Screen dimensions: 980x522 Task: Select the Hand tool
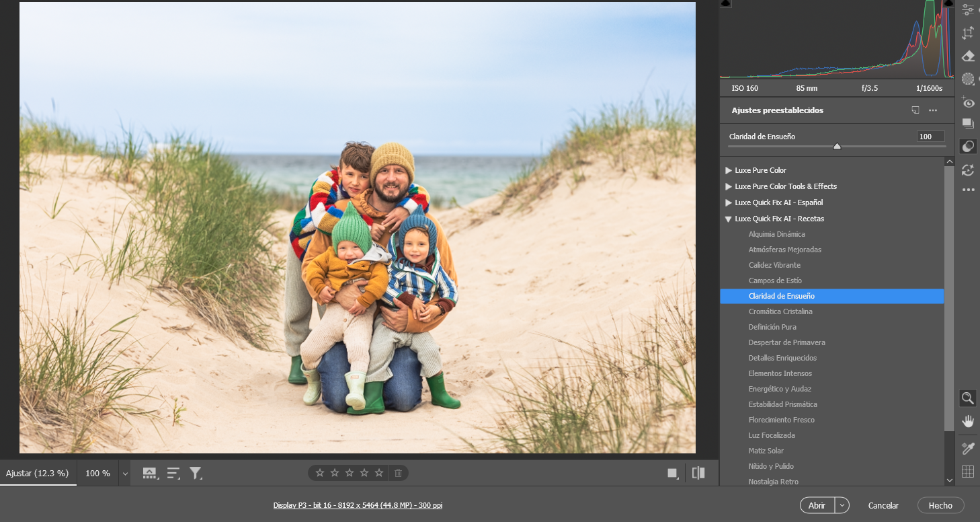tap(968, 421)
